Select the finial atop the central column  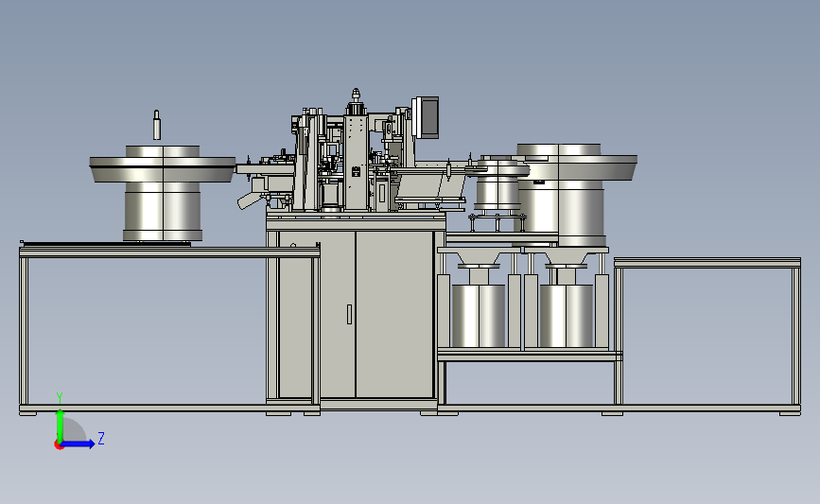pyautogui.click(x=356, y=96)
